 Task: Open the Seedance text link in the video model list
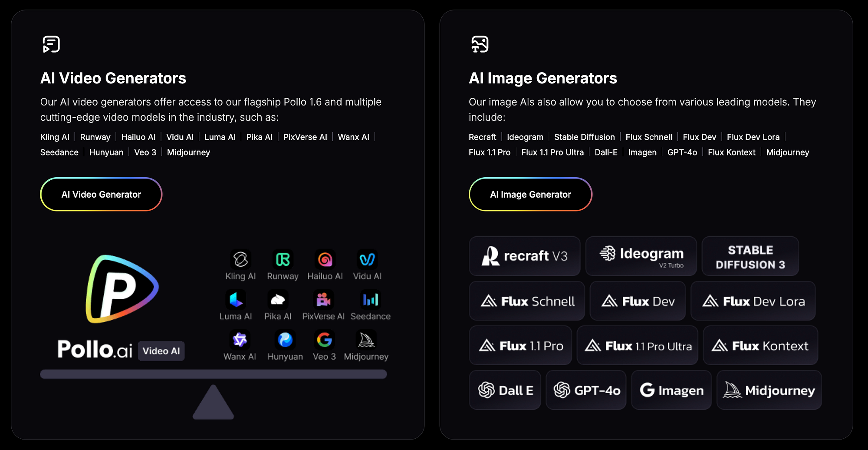tap(59, 152)
